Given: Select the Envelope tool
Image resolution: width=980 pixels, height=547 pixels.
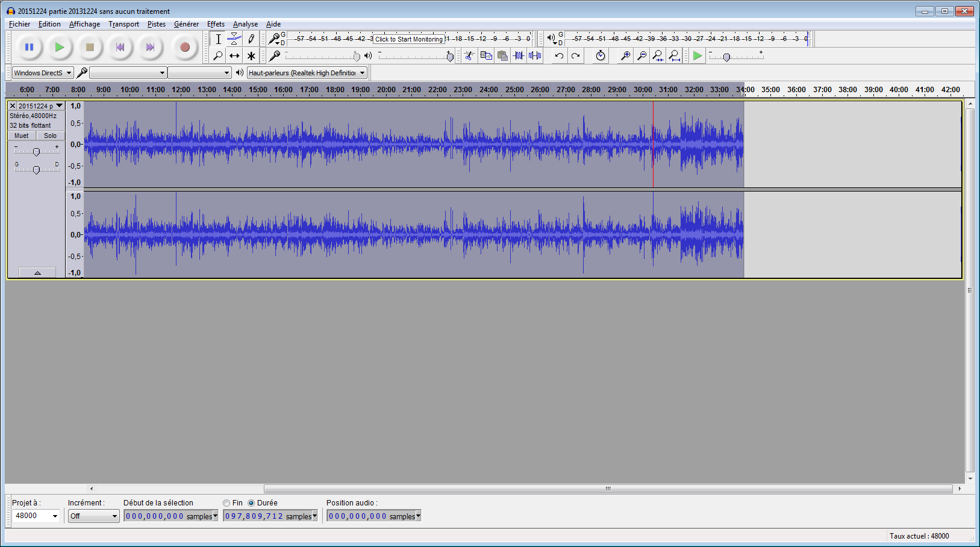Looking at the screenshot, I should pyautogui.click(x=234, y=39).
